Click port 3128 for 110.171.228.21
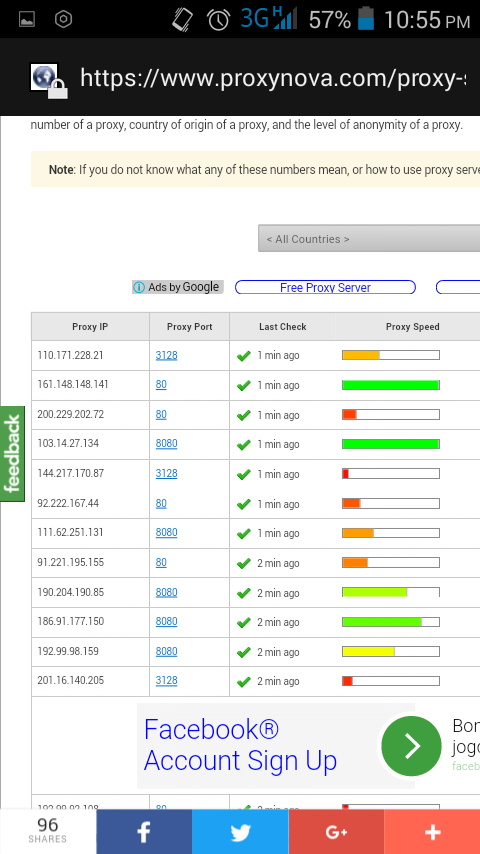This screenshot has height=854, width=480. 166,355
